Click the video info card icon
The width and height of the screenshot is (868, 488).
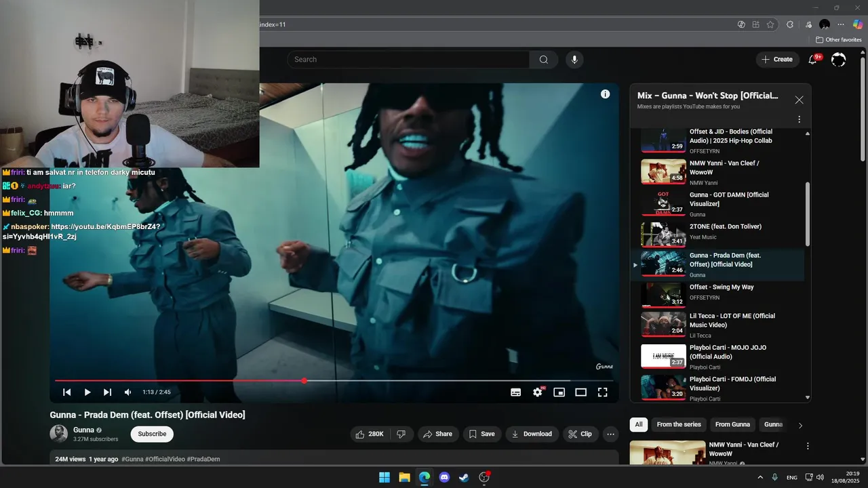tap(605, 94)
